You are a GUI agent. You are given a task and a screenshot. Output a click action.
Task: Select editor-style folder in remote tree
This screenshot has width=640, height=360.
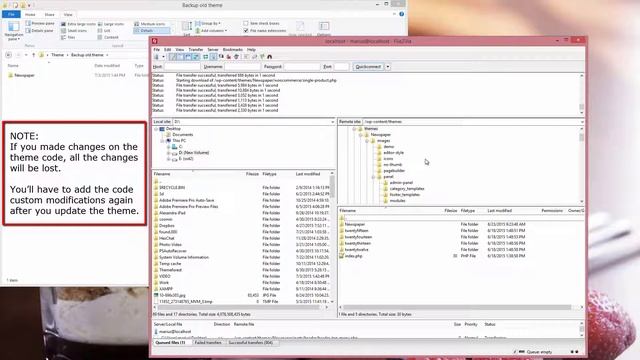point(393,153)
